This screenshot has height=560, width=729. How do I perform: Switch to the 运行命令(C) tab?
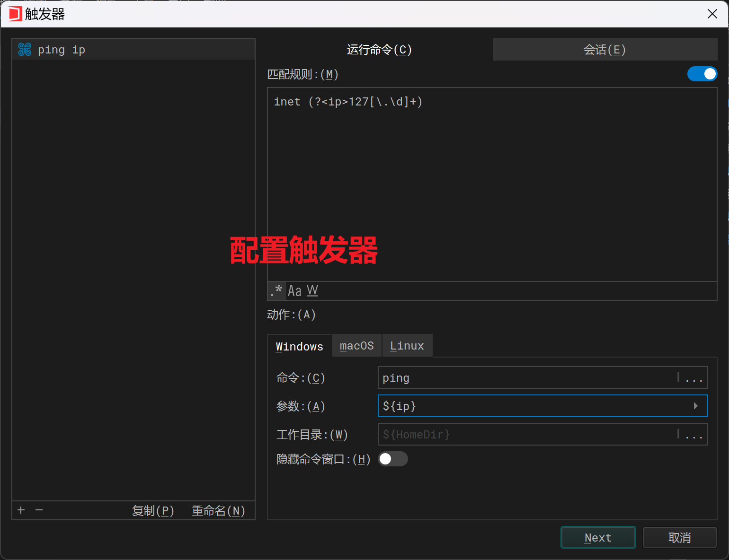point(379,50)
